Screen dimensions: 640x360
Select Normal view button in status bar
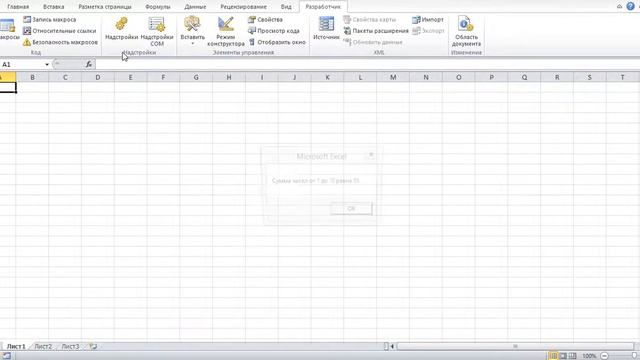[x=553, y=356]
